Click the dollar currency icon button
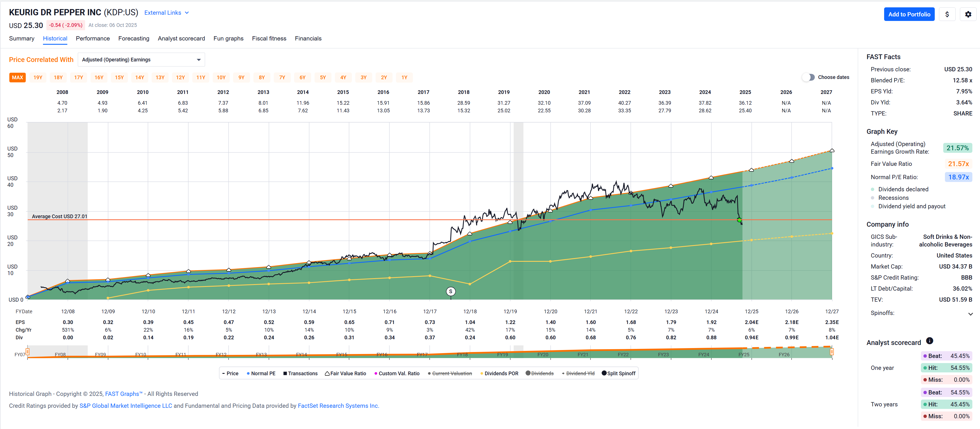The image size is (980, 429). pos(947,14)
